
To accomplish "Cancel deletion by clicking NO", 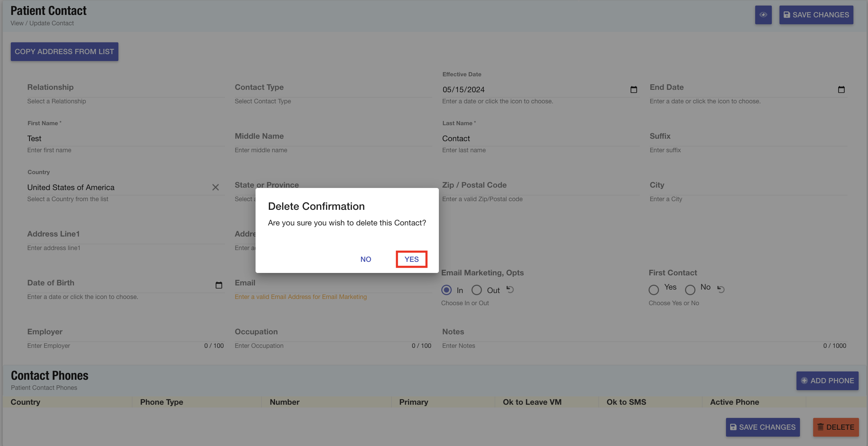I will tap(366, 259).
